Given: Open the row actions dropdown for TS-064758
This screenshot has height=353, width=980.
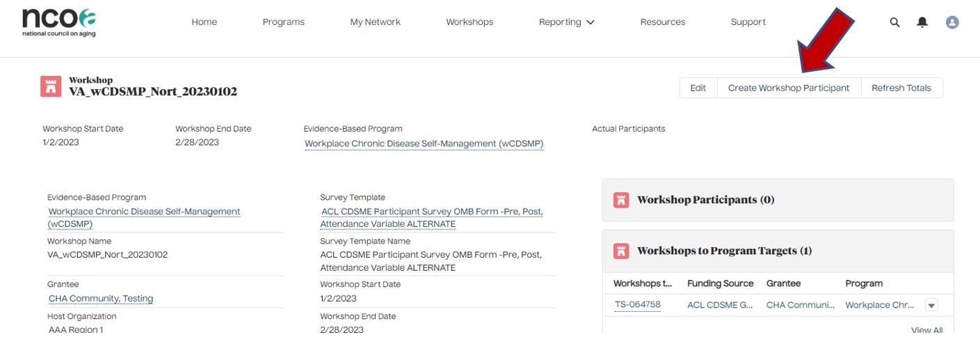Looking at the screenshot, I should [x=931, y=305].
